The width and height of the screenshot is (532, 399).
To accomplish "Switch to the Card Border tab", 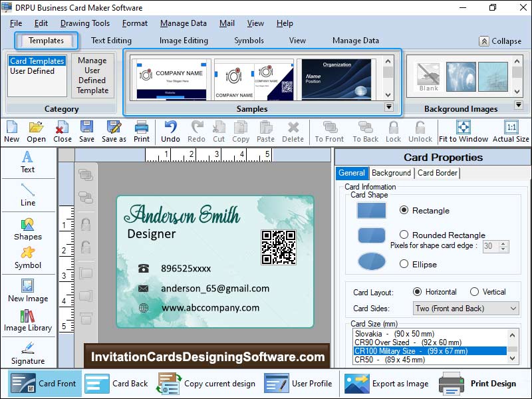I will [437, 173].
